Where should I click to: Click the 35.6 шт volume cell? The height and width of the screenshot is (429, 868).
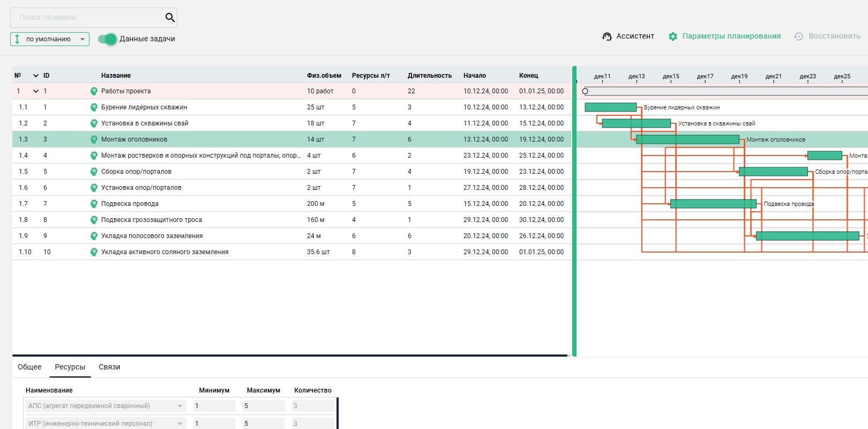click(x=318, y=252)
